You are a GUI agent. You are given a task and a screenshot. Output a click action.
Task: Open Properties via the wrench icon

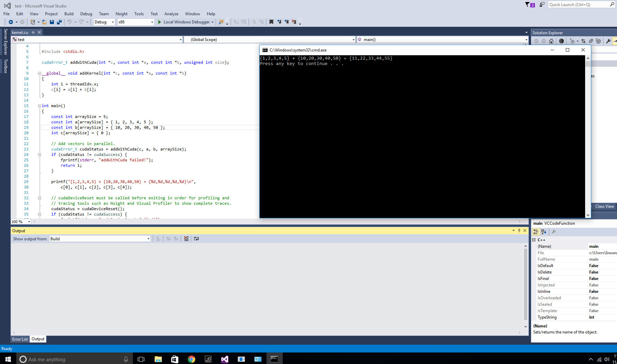(608, 41)
